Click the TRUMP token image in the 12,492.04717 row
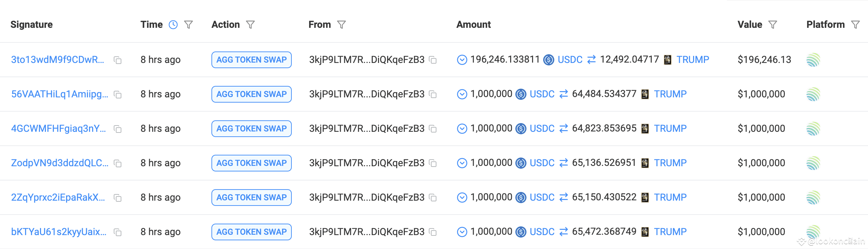The image size is (868, 249). coord(667,60)
